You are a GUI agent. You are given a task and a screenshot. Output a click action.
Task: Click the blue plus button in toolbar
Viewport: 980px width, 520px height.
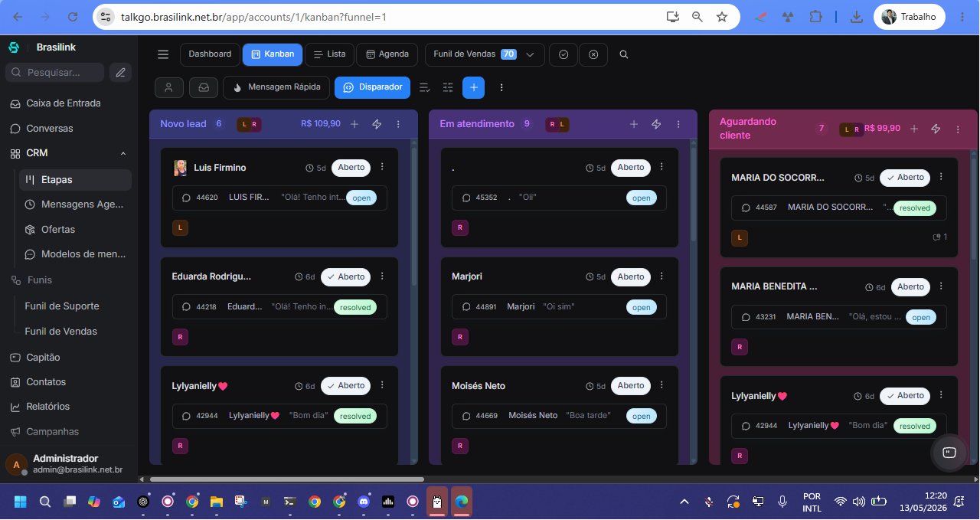[x=473, y=87]
